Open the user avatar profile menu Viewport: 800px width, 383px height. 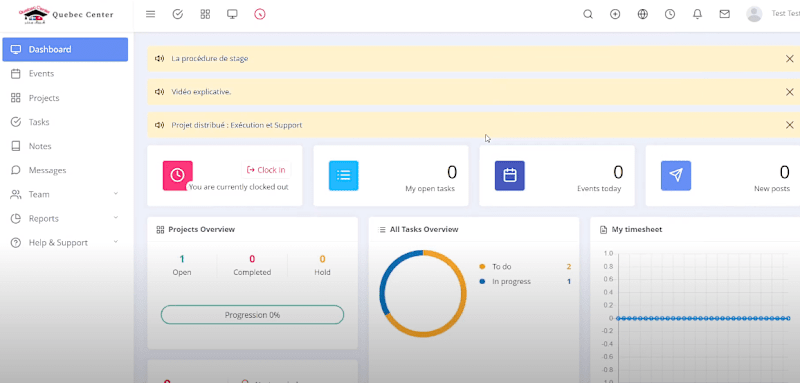754,14
